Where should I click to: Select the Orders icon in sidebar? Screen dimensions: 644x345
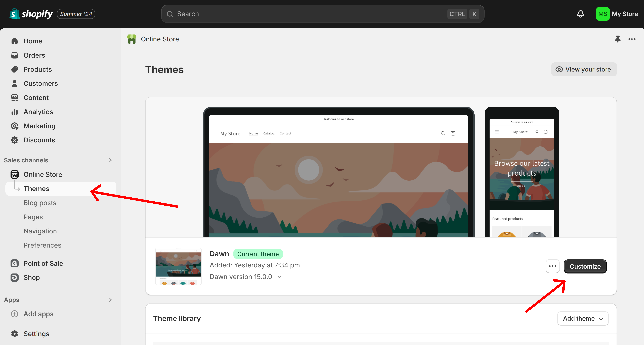tap(15, 55)
